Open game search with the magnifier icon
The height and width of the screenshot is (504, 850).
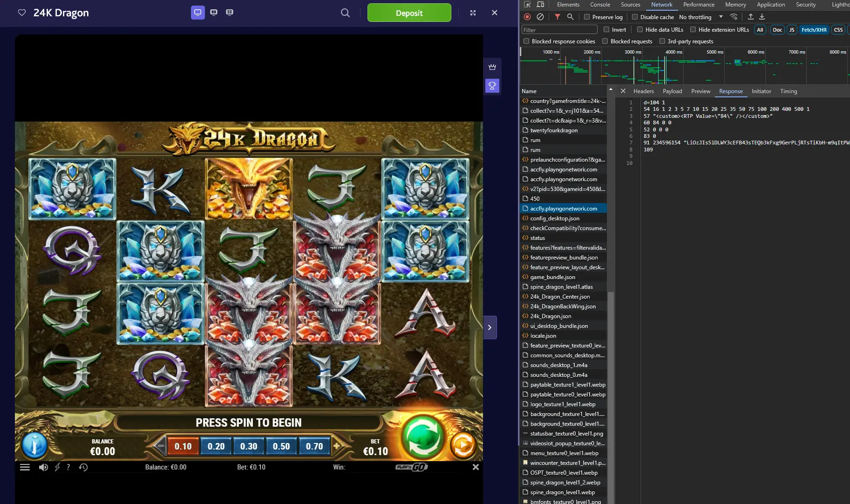345,13
